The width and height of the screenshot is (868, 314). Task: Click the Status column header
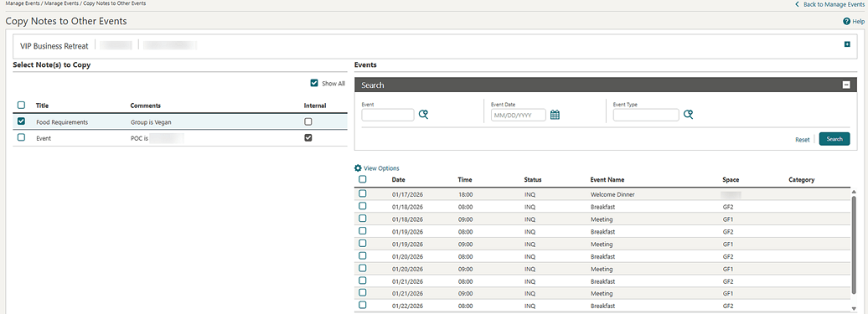pyautogui.click(x=533, y=180)
